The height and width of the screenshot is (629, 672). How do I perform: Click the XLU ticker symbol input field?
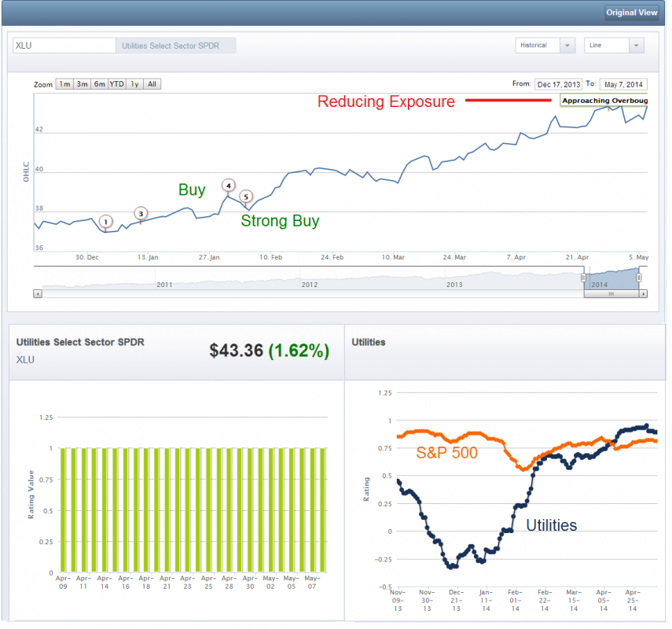click(64, 46)
